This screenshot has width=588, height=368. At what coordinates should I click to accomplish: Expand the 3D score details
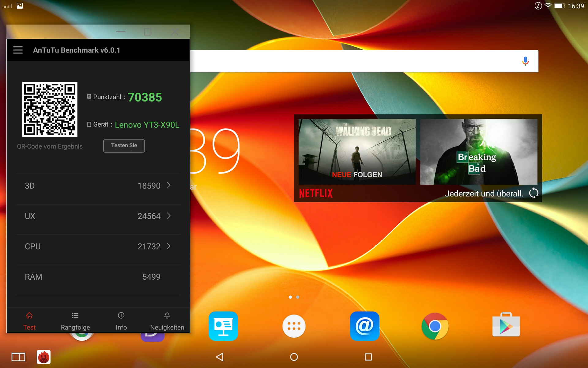point(168,186)
